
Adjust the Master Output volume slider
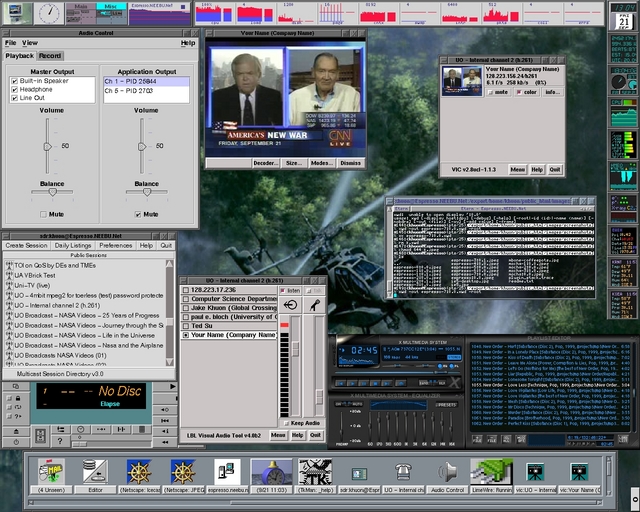tap(48, 146)
